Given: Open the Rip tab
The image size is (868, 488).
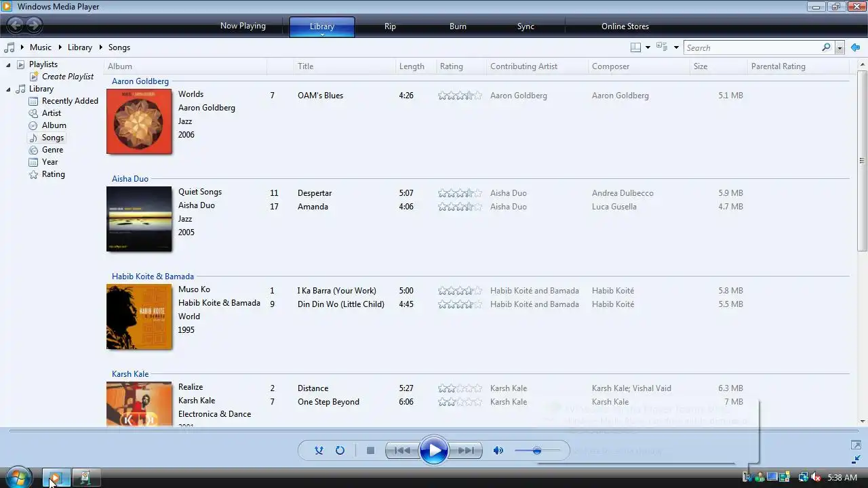Looking at the screenshot, I should (390, 26).
